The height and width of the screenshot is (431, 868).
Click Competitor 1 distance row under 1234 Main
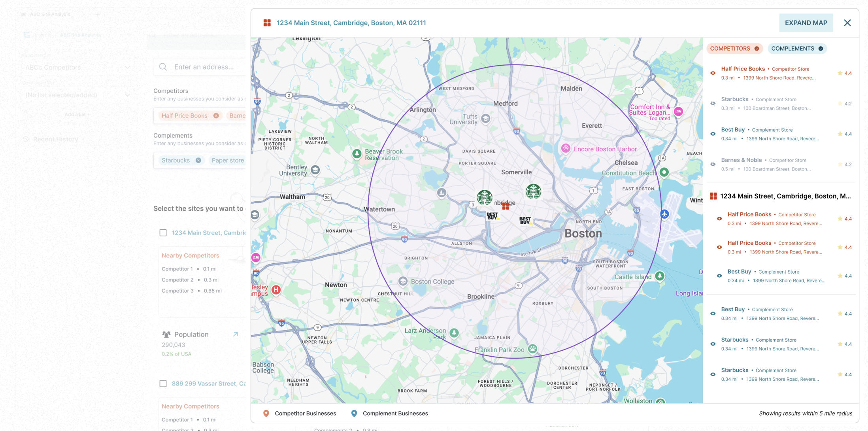(x=189, y=269)
